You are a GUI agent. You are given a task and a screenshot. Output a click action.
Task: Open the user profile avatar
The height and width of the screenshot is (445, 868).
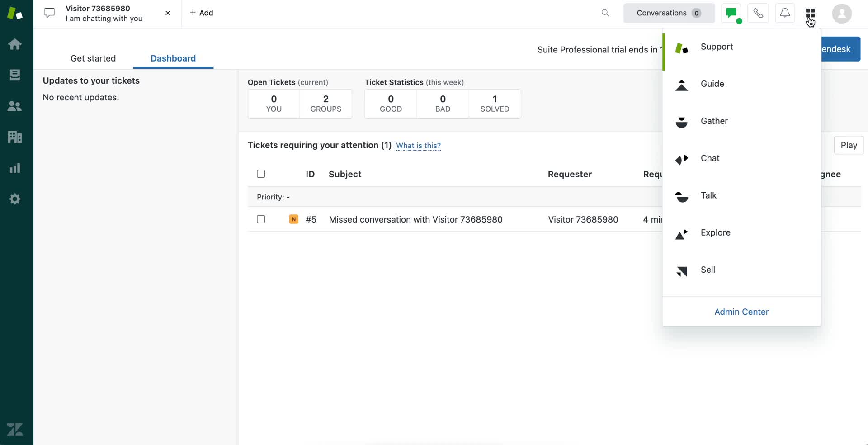coord(842,13)
